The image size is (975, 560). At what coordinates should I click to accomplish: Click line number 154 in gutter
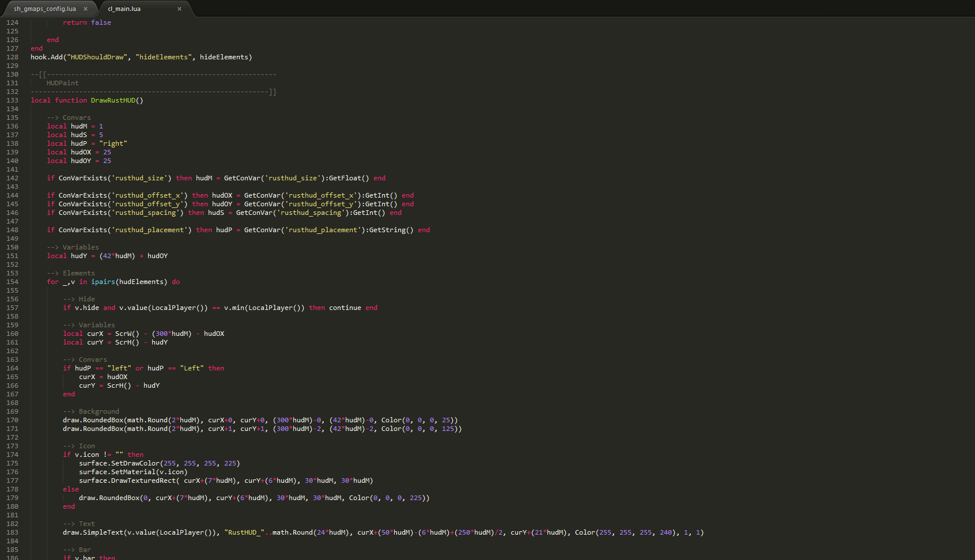click(12, 282)
